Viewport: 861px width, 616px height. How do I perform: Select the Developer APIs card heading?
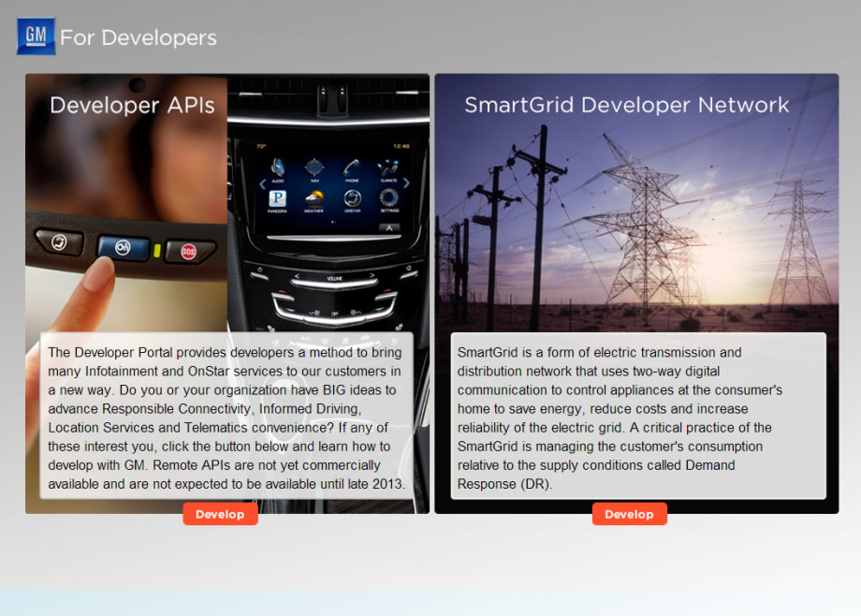click(x=132, y=105)
